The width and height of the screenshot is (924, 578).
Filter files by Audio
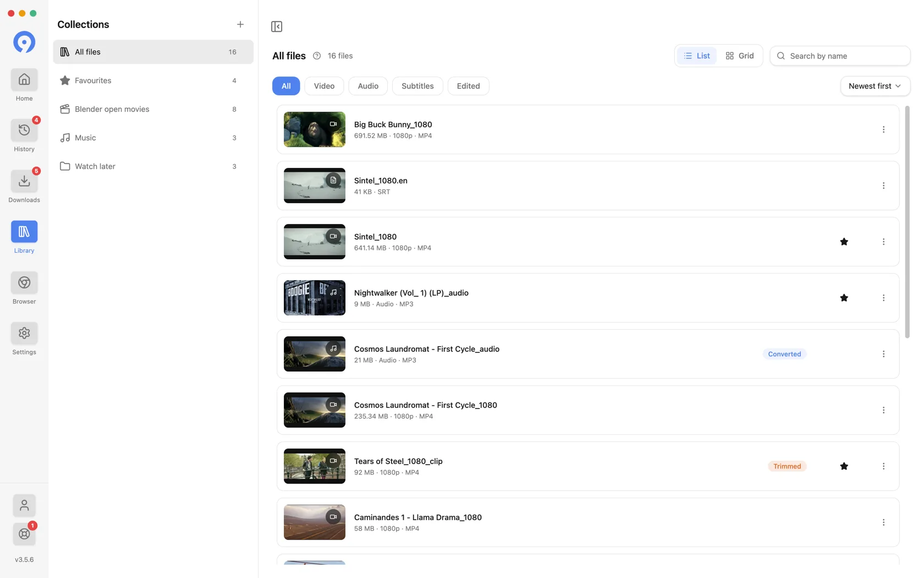(x=368, y=86)
